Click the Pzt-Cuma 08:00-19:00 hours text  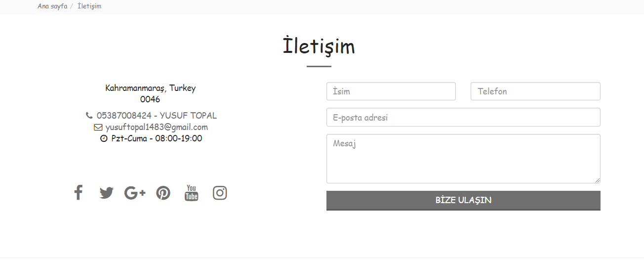pyautogui.click(x=157, y=138)
